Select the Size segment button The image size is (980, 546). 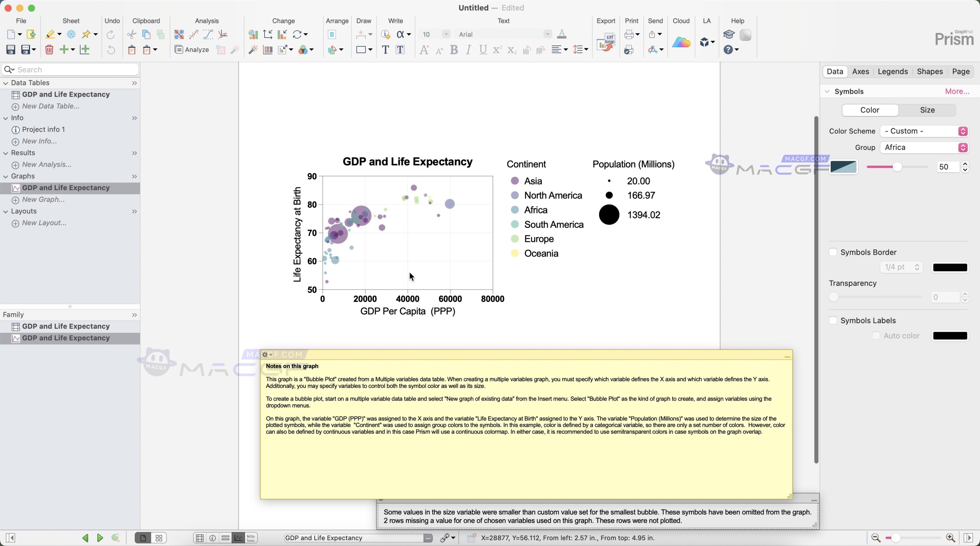tap(927, 110)
